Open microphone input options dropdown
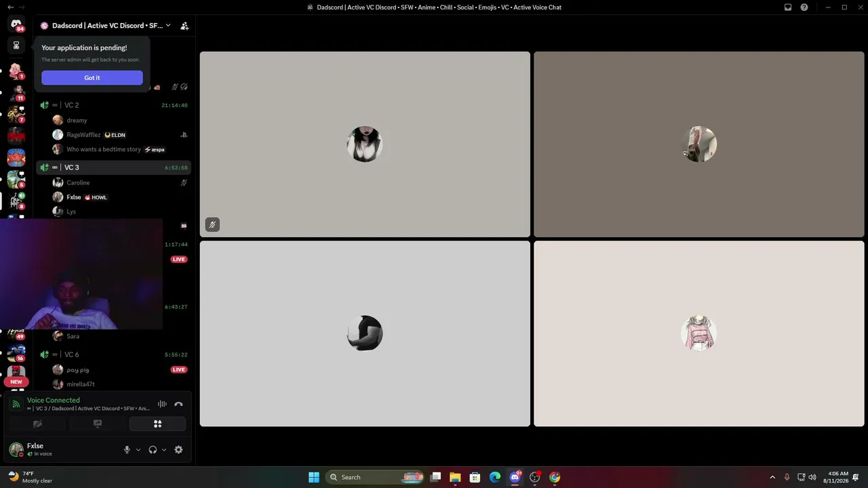This screenshot has height=488, width=868. point(138,450)
